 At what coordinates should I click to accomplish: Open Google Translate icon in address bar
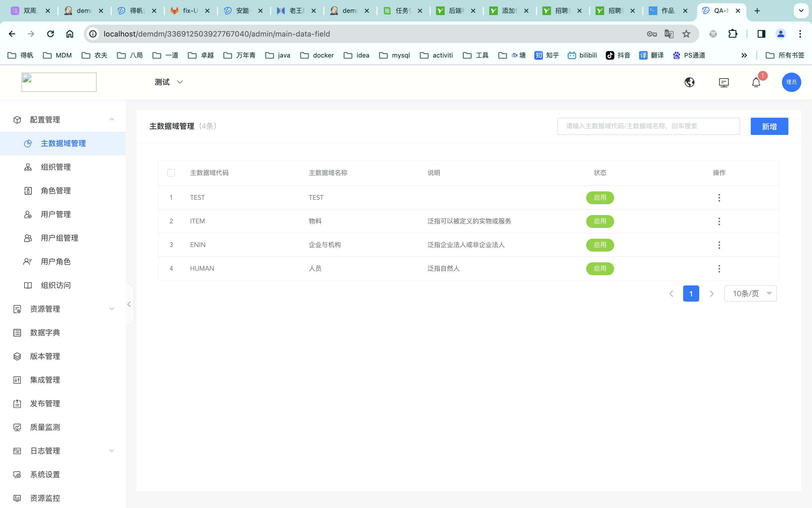tap(669, 34)
